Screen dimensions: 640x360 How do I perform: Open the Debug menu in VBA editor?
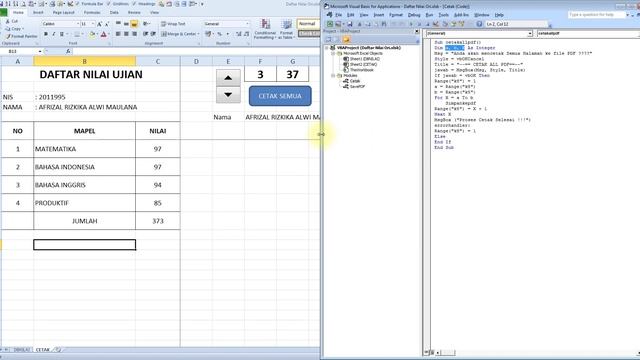pos(414,15)
